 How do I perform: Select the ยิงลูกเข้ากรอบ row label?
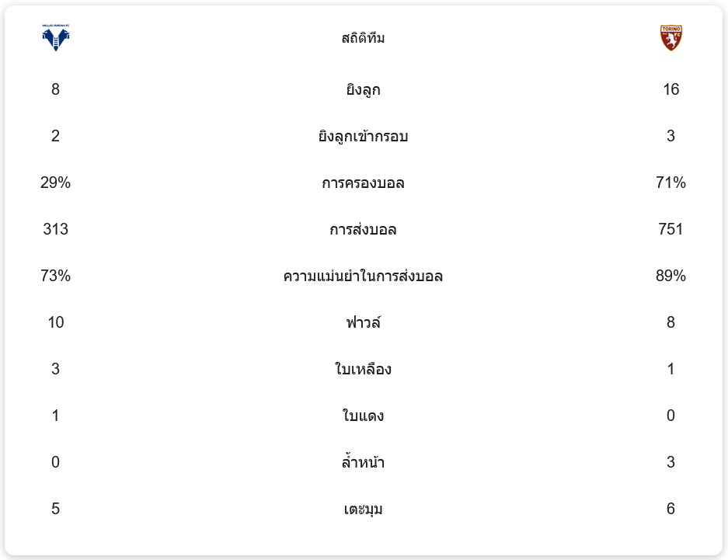(x=363, y=136)
